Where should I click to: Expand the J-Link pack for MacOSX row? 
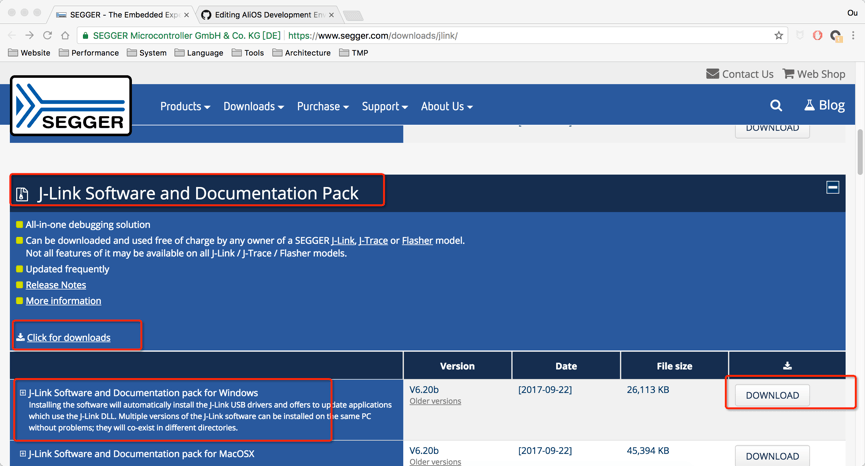pyautogui.click(x=23, y=454)
